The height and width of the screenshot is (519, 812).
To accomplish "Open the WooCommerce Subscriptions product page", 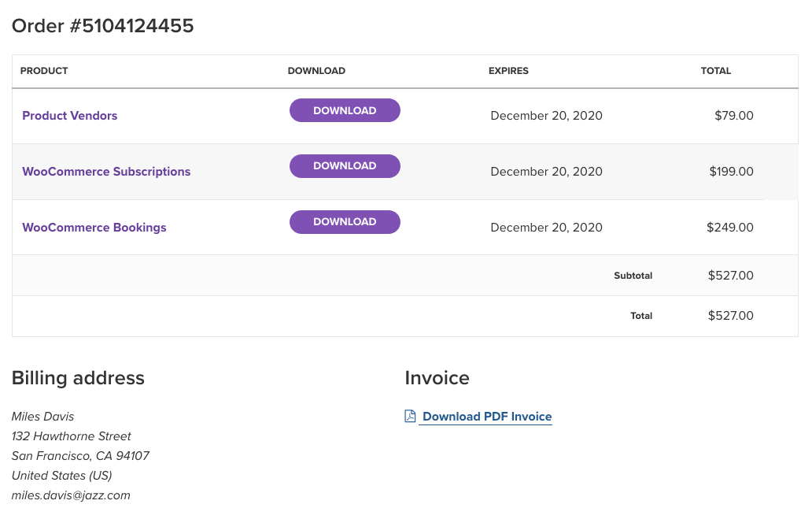I will [106, 172].
